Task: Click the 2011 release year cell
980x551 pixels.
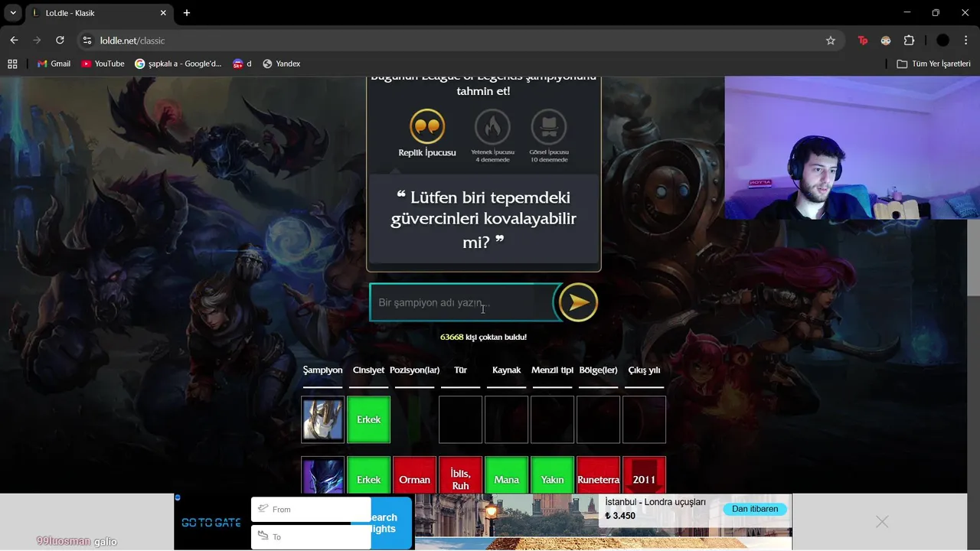Action: (645, 475)
